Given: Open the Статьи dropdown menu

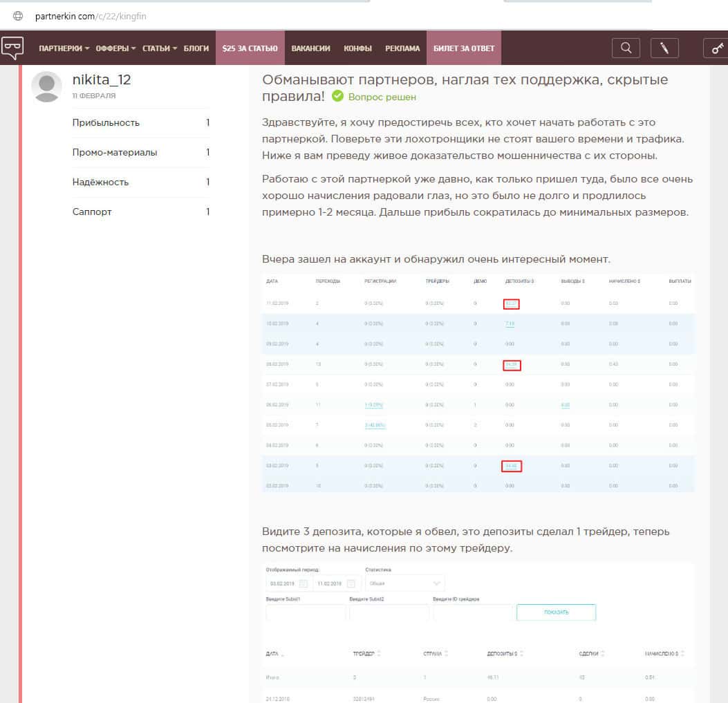Looking at the screenshot, I should pyautogui.click(x=160, y=48).
